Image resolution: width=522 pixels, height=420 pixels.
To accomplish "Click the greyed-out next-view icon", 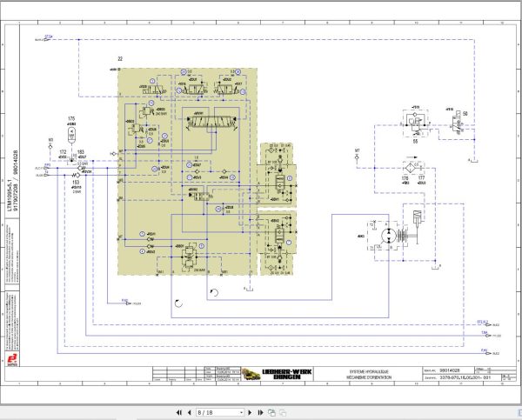I will click(283, 413).
